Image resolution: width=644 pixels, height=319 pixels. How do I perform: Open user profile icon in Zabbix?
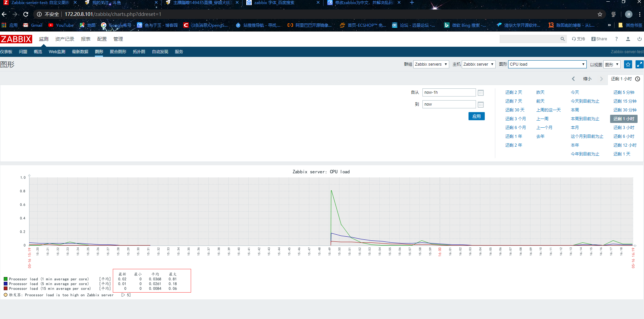click(x=628, y=39)
